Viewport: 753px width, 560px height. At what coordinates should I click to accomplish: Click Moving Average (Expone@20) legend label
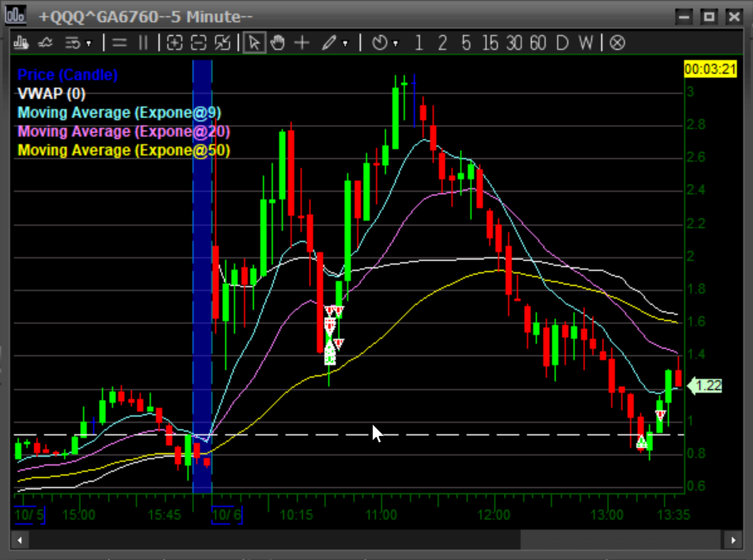124,131
